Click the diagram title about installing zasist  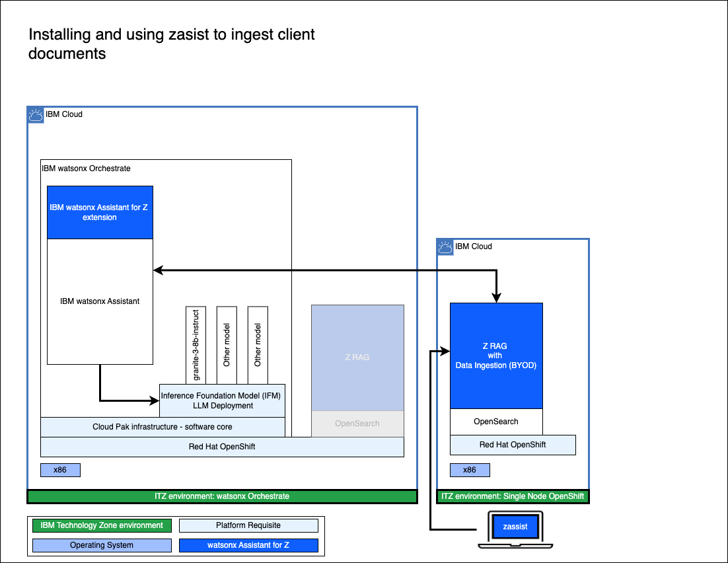[171, 44]
